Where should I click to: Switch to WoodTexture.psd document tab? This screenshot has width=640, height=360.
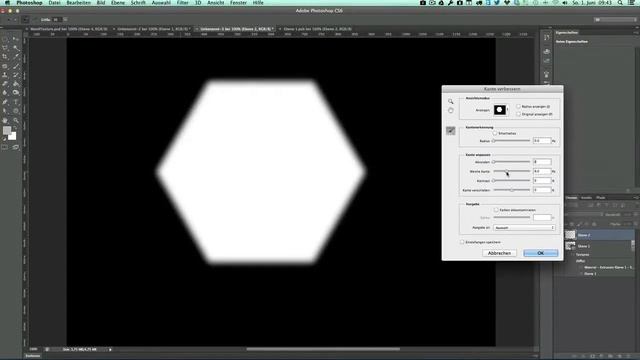69,29
